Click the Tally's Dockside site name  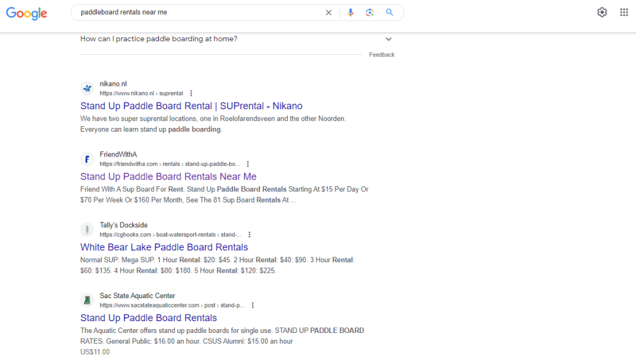coord(124,225)
